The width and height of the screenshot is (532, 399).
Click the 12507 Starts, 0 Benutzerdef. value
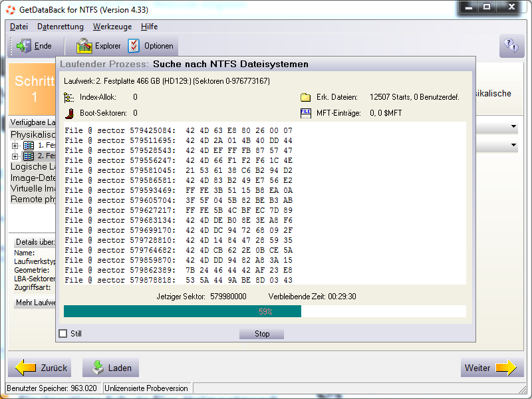pyautogui.click(x=414, y=97)
